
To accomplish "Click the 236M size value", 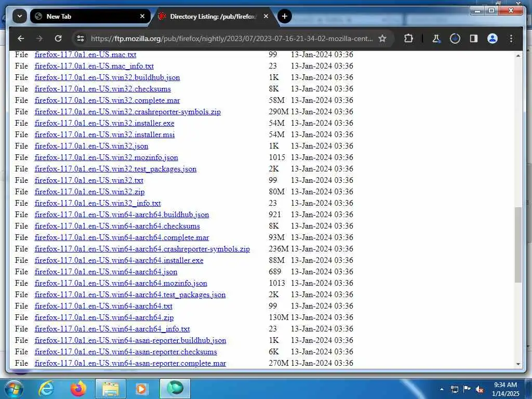I will 278,249.
